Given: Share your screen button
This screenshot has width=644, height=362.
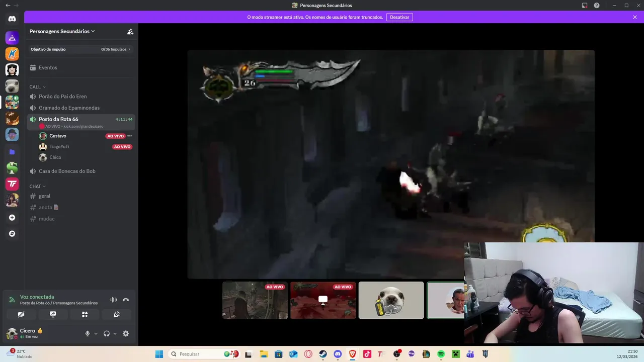Looking at the screenshot, I should coord(53,314).
